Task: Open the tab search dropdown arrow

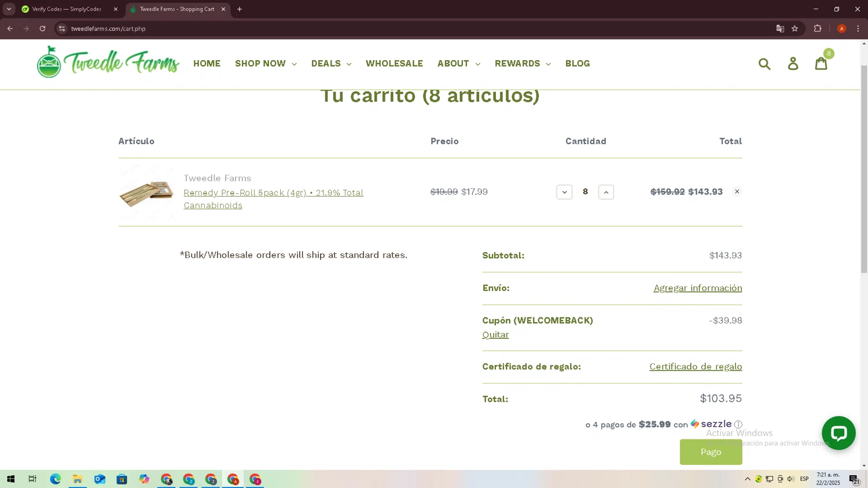Action: 9,9
